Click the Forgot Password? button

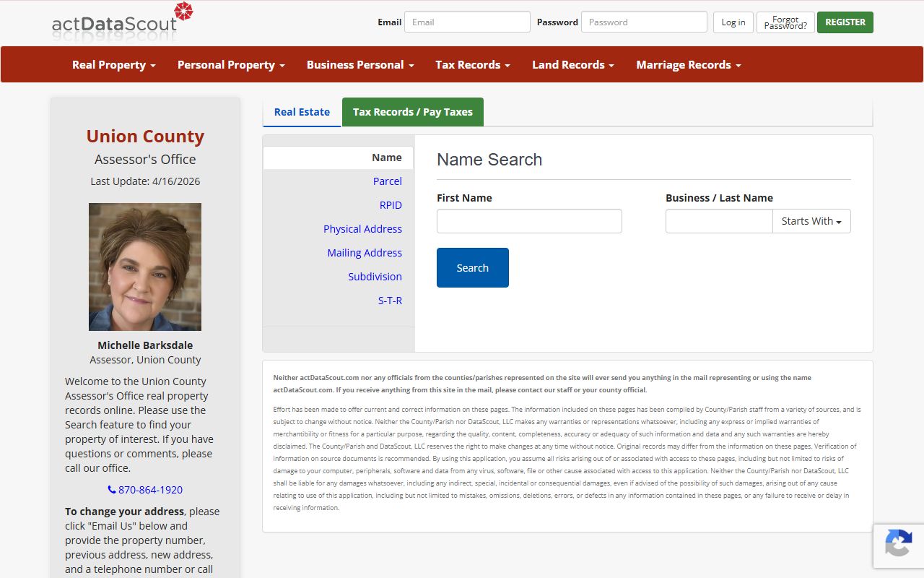click(x=785, y=22)
